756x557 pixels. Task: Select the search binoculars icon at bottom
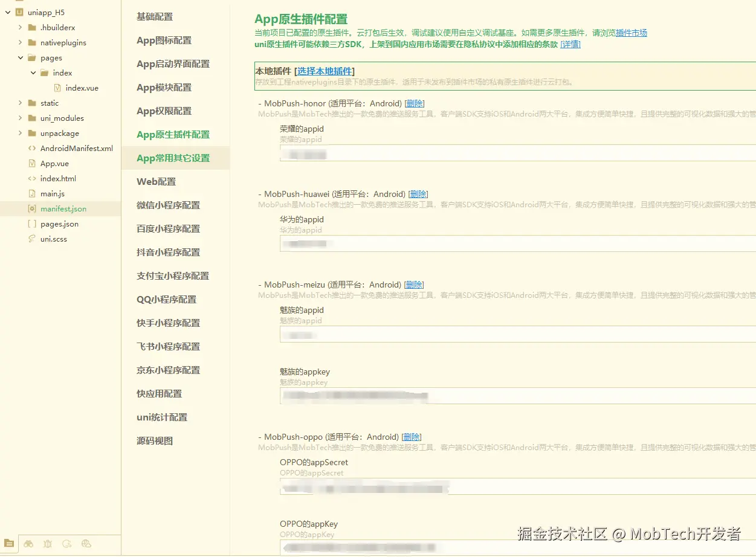(x=28, y=544)
